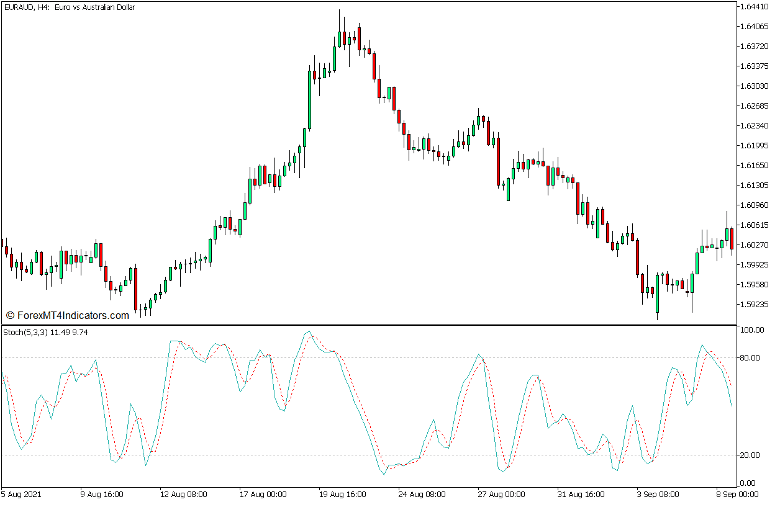Open the ForexMT4Indicators.com watermark link
780x505 pixels.
pyautogui.click(x=67, y=315)
